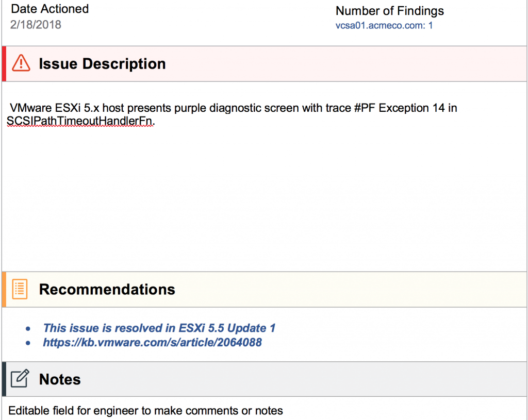Click the Number of Findings label
This screenshot has width=528, height=420.
(x=389, y=11)
